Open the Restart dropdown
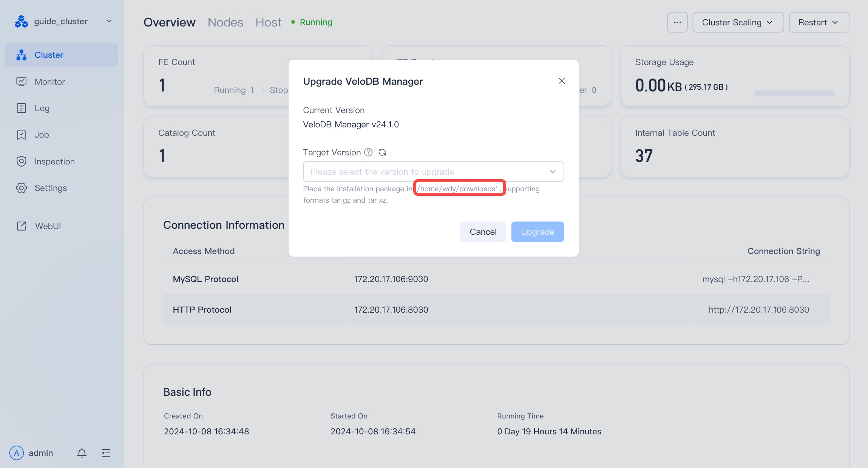The height and width of the screenshot is (468, 868). click(819, 22)
